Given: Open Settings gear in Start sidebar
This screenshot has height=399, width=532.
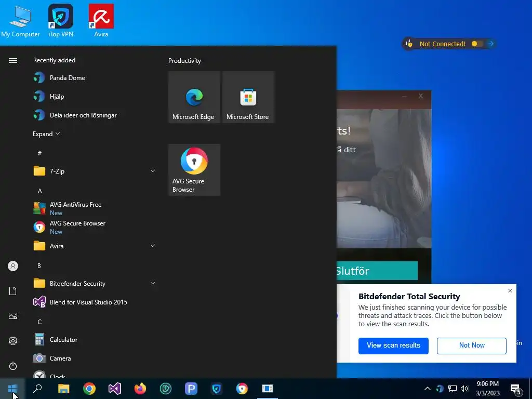Looking at the screenshot, I should [x=13, y=341].
